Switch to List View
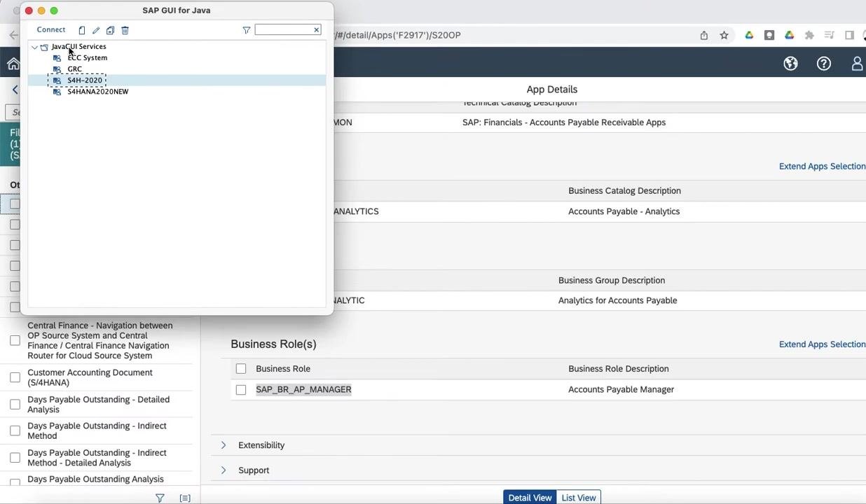The height and width of the screenshot is (504, 866). pyautogui.click(x=578, y=498)
